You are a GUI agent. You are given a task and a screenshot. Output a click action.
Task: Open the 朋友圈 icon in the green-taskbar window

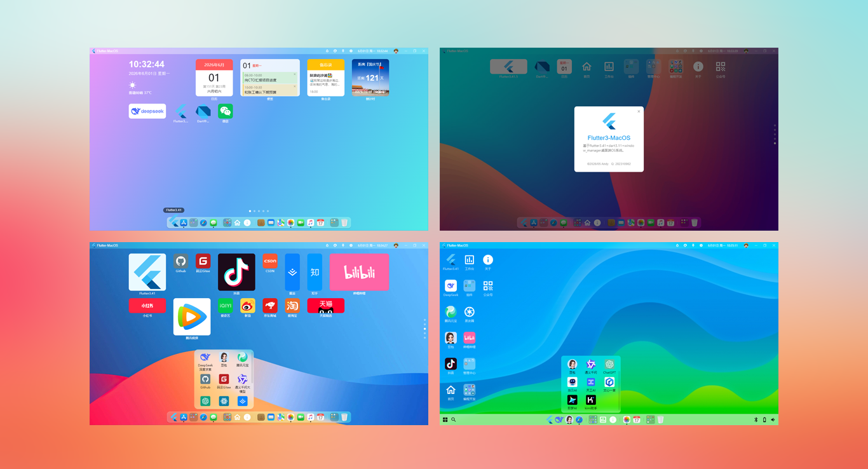(x=470, y=311)
